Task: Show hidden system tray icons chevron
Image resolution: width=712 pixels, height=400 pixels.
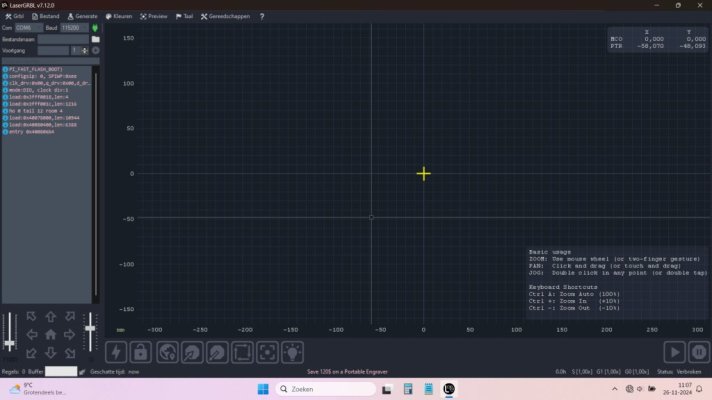Action: click(614, 389)
